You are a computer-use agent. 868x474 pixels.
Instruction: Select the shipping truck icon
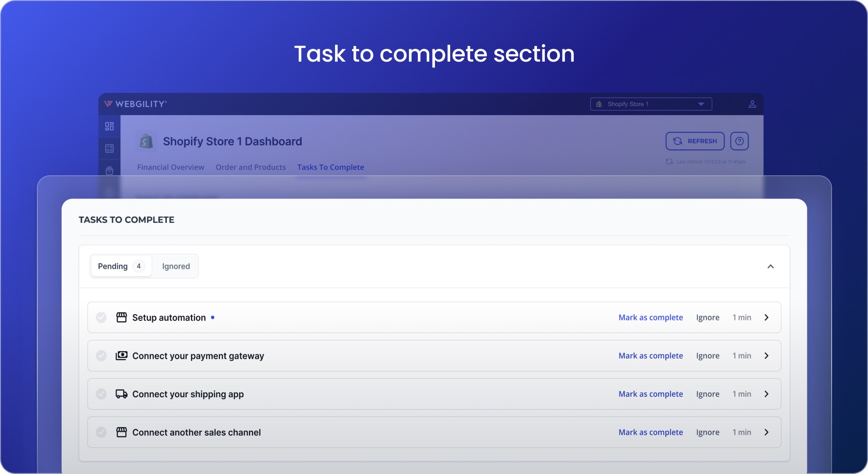click(122, 394)
